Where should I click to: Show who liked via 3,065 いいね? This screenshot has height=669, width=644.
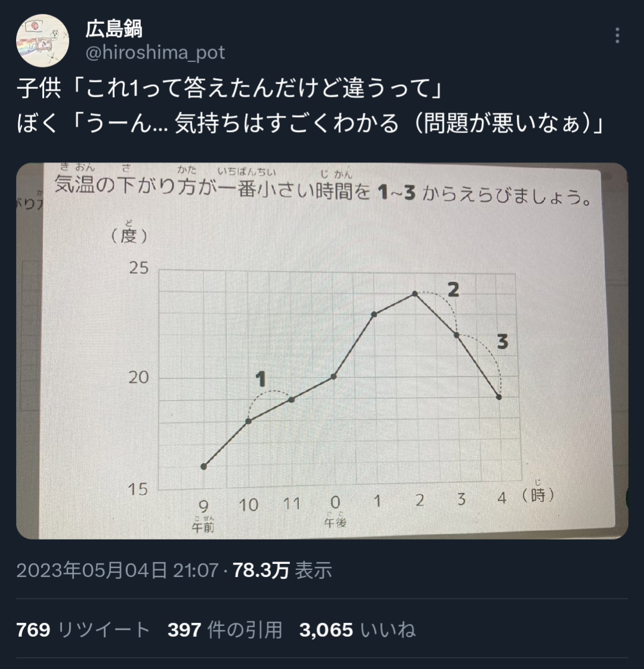coord(357,630)
